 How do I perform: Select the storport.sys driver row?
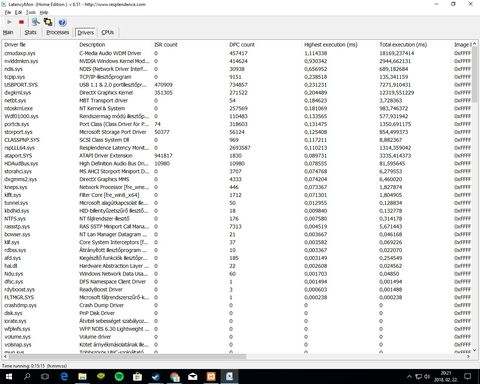coord(237,132)
